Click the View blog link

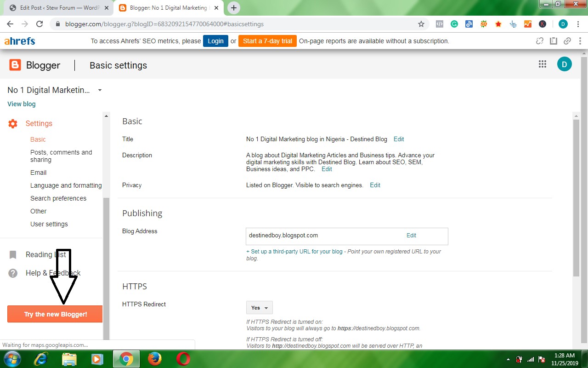click(22, 104)
